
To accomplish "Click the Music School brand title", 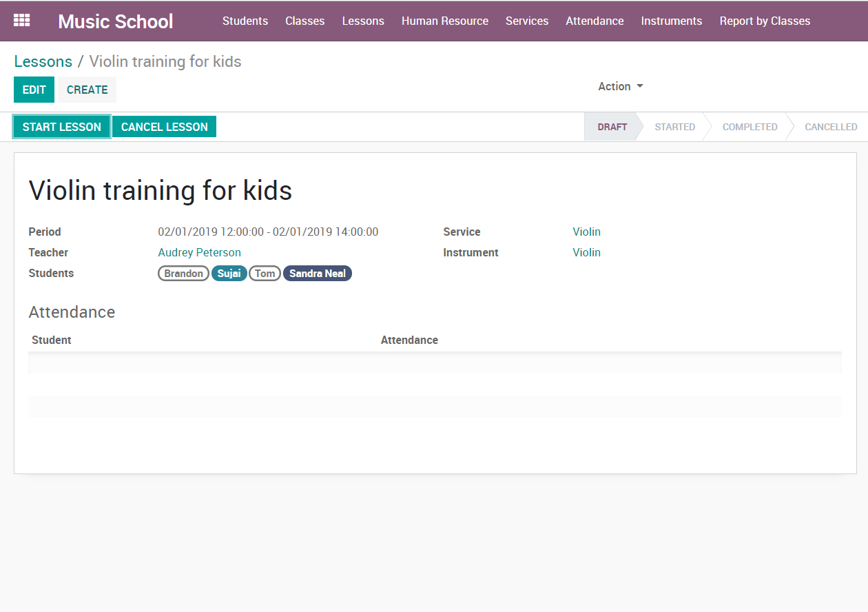I will pos(115,21).
